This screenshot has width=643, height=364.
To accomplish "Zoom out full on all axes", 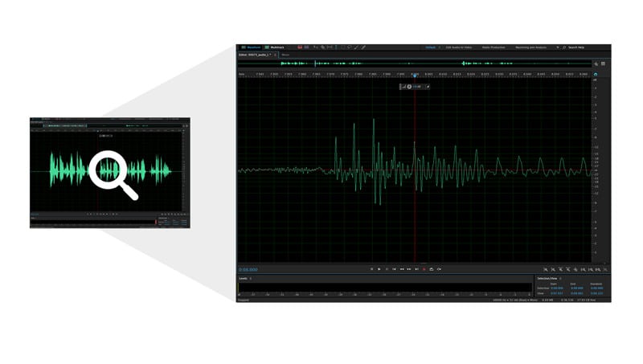I will (575, 269).
